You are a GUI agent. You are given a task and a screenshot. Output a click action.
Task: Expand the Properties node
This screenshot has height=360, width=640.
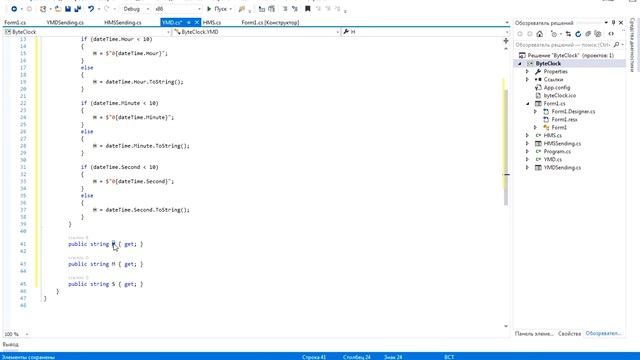tap(527, 71)
